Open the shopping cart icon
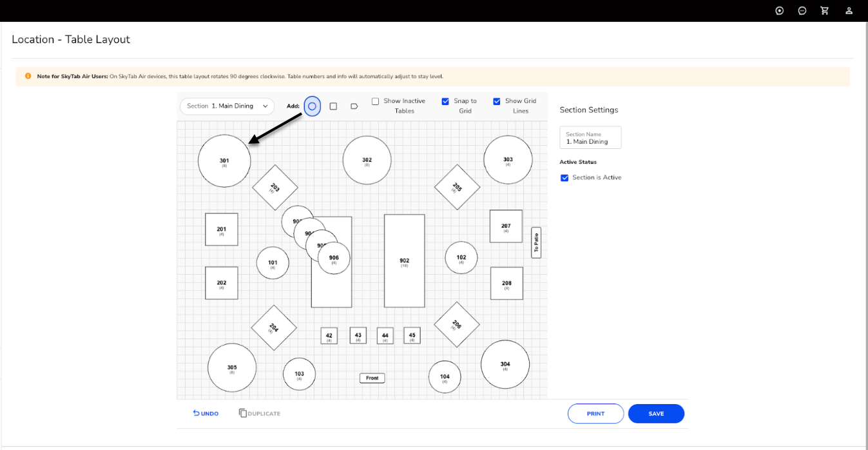868x450 pixels. (824, 11)
